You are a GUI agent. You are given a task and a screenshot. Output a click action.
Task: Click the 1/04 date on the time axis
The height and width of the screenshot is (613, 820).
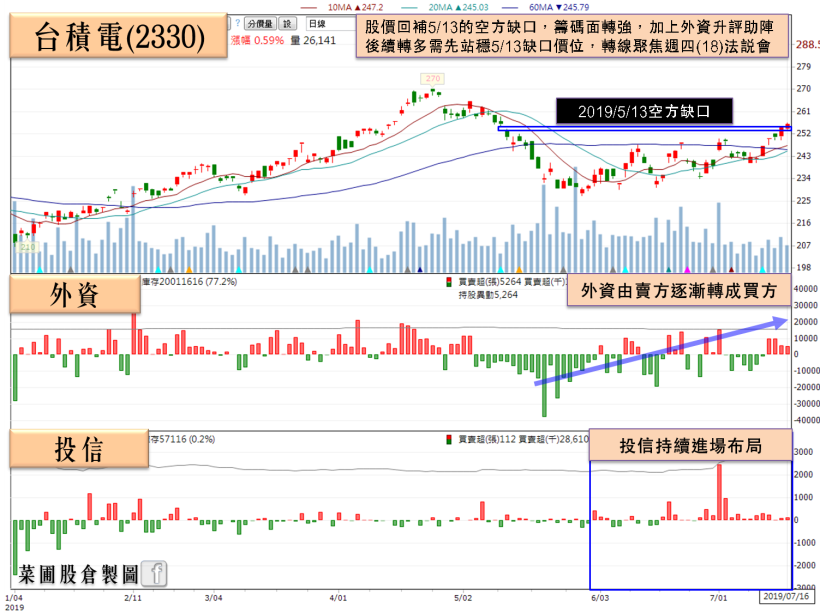(x=14, y=597)
